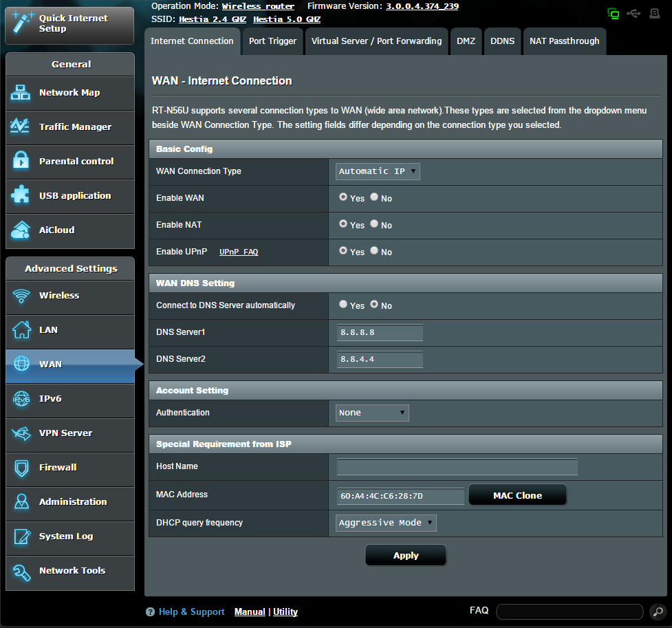
Task: Click the Quick Internet Setup wand icon
Action: point(22,23)
